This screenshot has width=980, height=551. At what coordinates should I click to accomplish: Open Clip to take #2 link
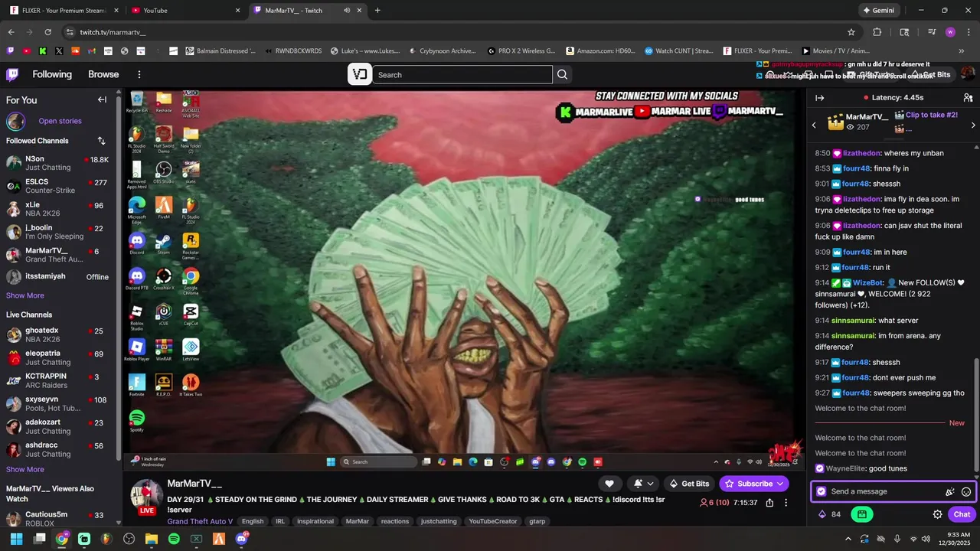(931, 115)
